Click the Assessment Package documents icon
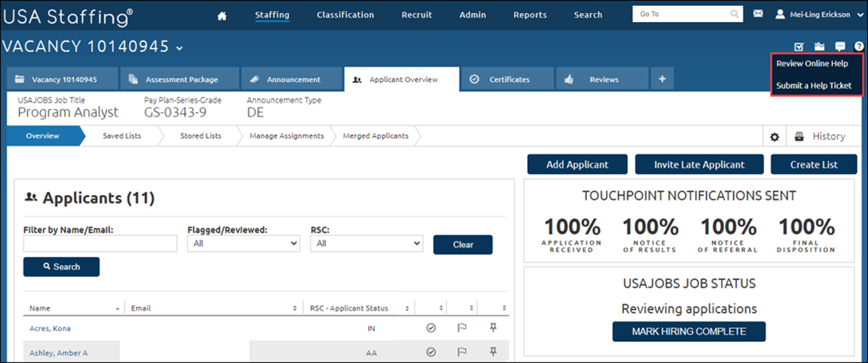Image resolution: width=868 pixels, height=363 pixels. [x=133, y=79]
